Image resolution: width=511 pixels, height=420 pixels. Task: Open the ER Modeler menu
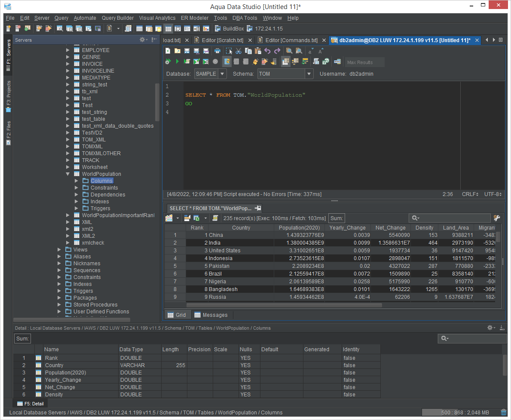pos(195,18)
